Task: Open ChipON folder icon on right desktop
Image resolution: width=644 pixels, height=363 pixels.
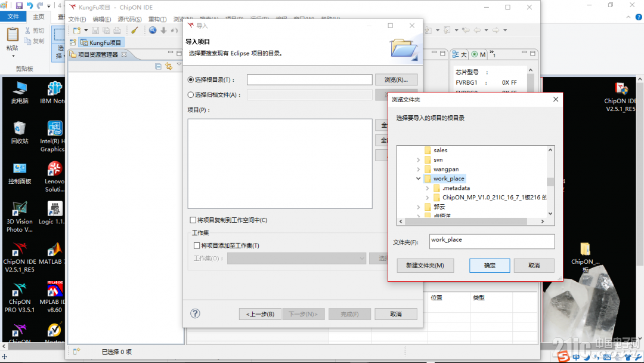Action: pyautogui.click(x=586, y=257)
